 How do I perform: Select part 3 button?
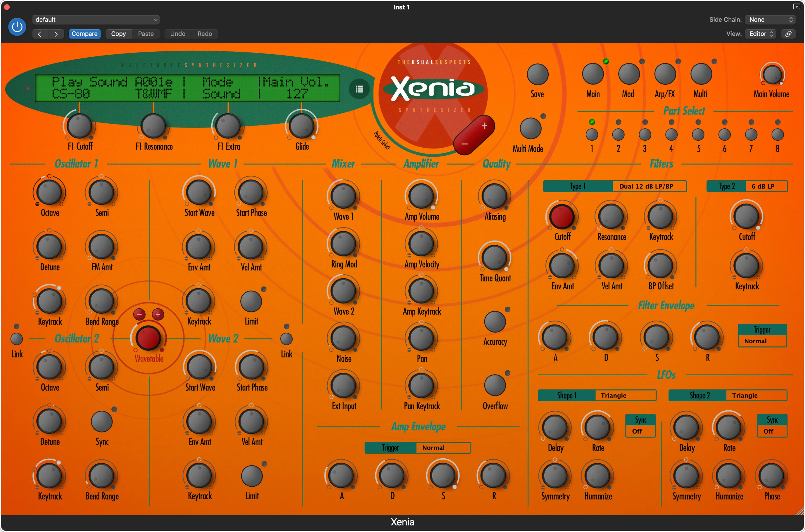point(645,135)
